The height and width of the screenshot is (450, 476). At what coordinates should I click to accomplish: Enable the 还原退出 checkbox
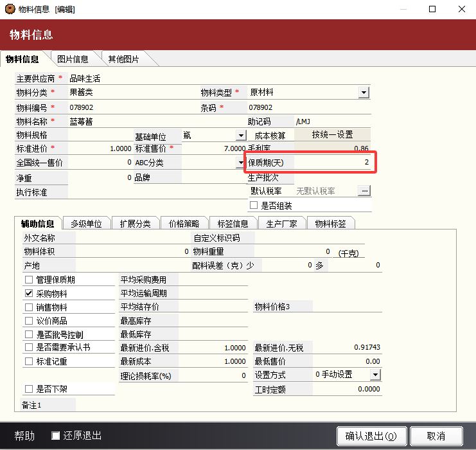click(55, 436)
